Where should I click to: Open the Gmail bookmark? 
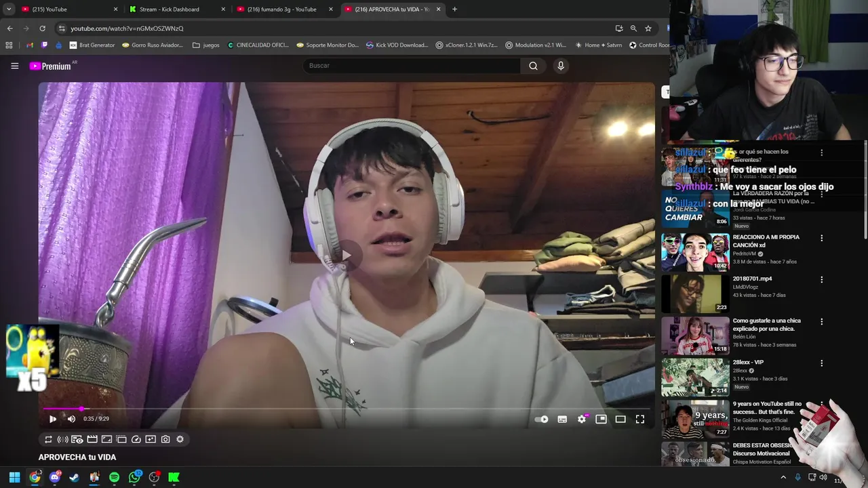coord(29,45)
